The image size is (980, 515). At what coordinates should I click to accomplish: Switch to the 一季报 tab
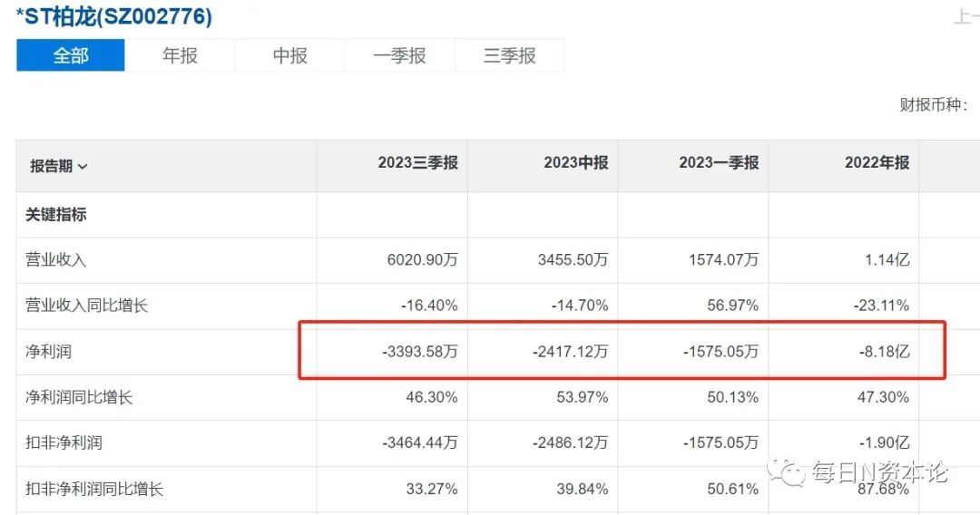[x=399, y=55]
